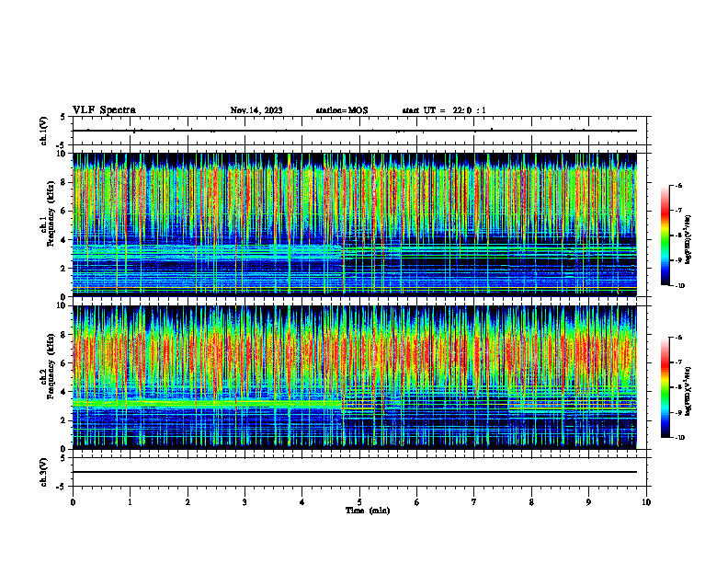728x563 pixels.
Task: Click the "-10" tick on the ch.1 colorbar
Action: coord(679,286)
